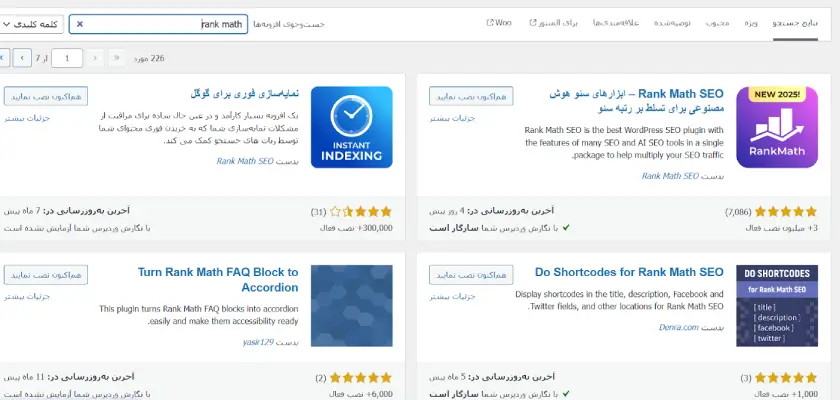This screenshot has height=400, width=840.
Task: Click the 7 ماه پیش last updated text
Action: 22,211
